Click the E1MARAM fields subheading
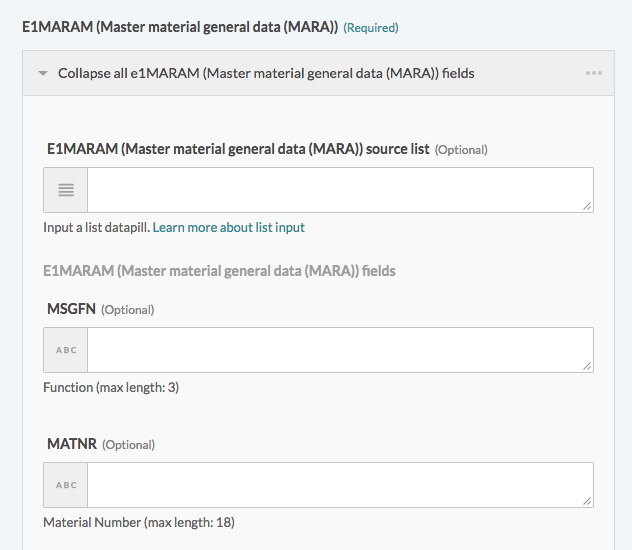This screenshot has height=550, width=632. tap(219, 270)
